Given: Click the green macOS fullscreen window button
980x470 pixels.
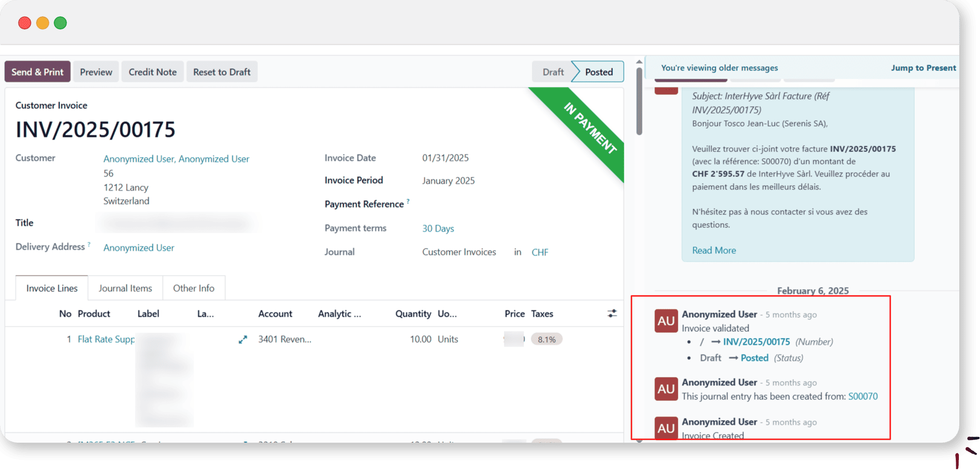Looking at the screenshot, I should [60, 23].
